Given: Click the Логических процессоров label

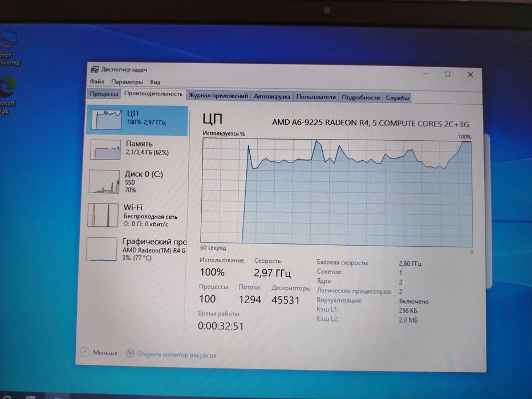Looking at the screenshot, I should 354,291.
